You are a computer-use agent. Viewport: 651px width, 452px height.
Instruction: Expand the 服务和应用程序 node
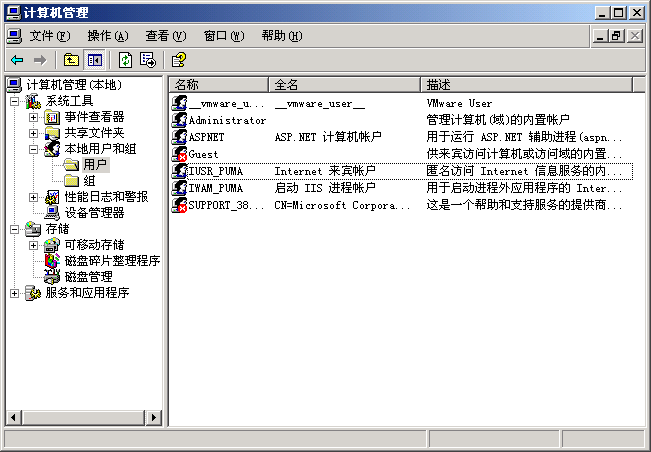click(14, 293)
